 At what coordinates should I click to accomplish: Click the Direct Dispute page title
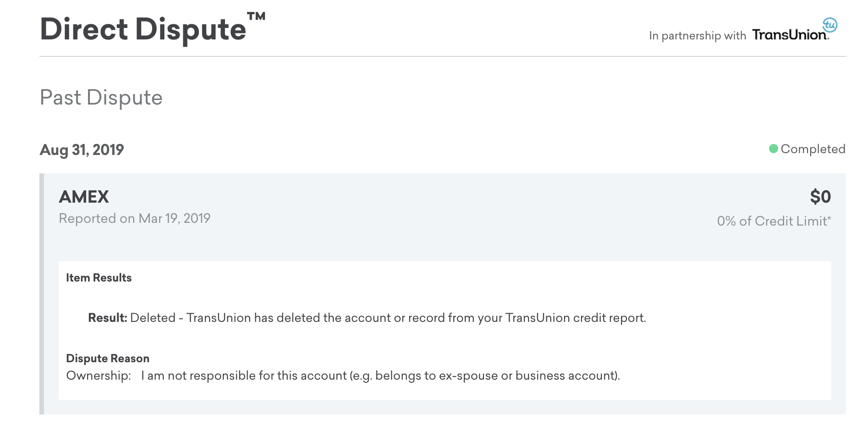pos(143,29)
